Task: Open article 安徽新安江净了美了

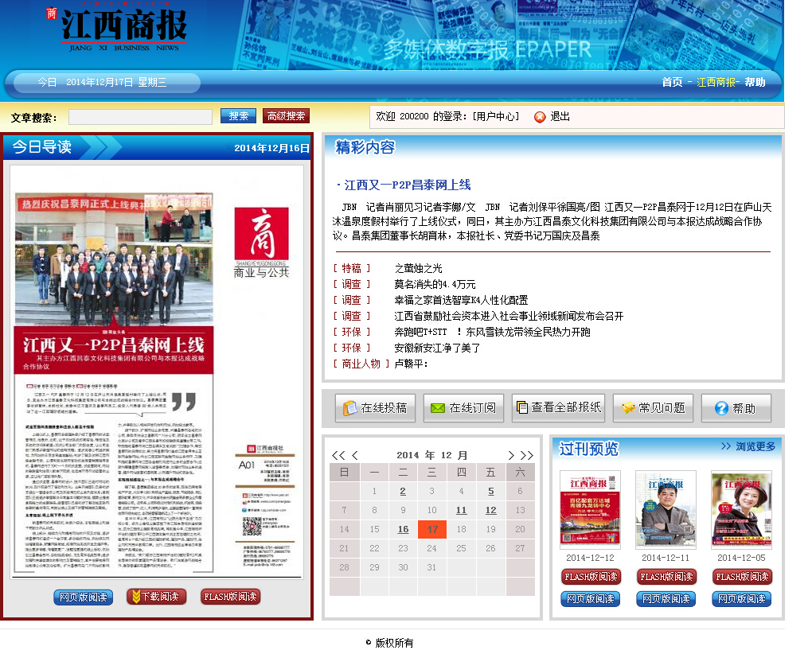Action: coord(437,348)
